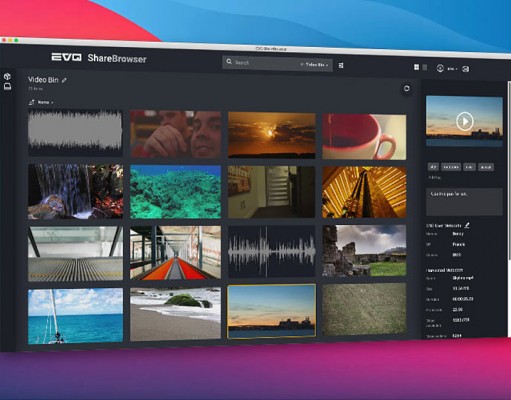Select the highlighted dusk skyline clip
511x400 pixels.
[x=271, y=312]
